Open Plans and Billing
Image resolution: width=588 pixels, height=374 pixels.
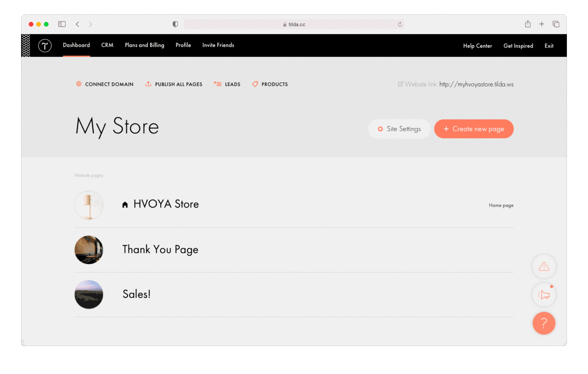[145, 45]
